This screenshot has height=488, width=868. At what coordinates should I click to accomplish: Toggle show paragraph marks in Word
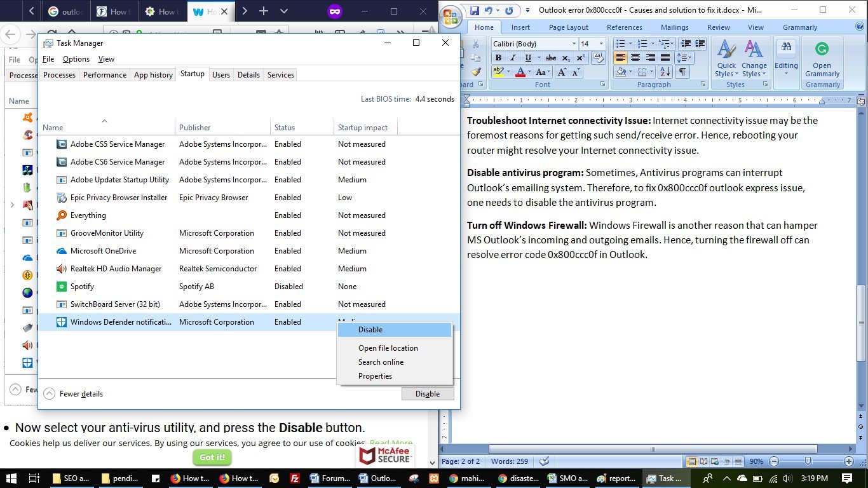682,72
